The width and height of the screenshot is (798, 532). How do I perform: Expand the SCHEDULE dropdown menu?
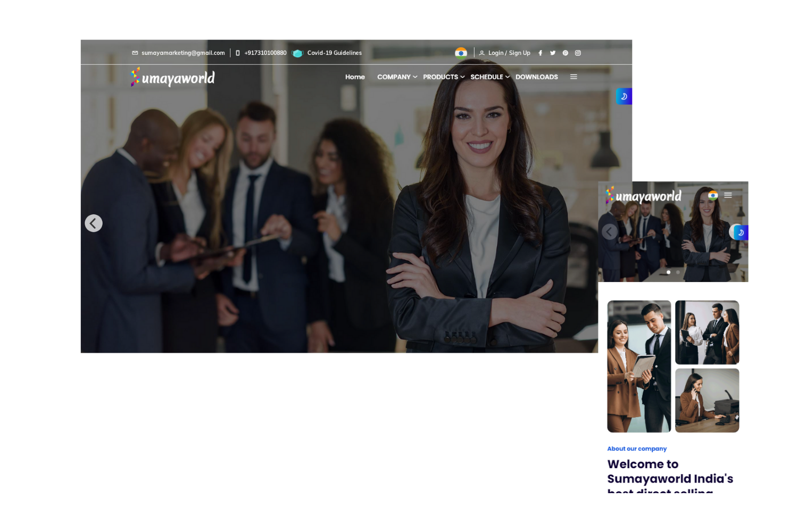(489, 77)
